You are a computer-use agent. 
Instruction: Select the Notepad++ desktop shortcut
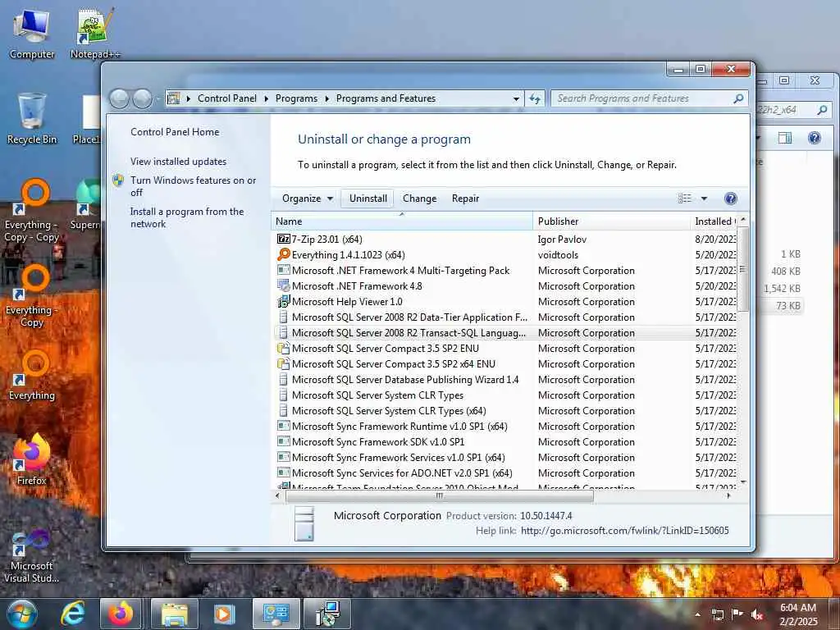tap(95, 34)
